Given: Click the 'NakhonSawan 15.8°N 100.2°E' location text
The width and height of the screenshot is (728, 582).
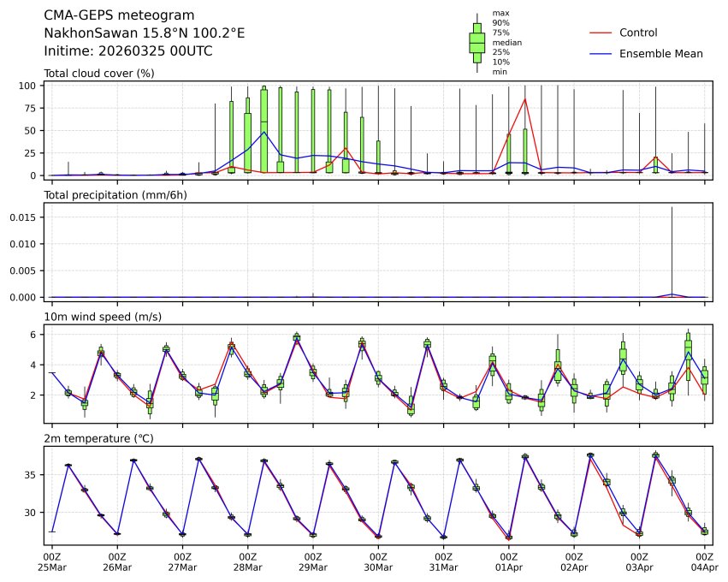Looking at the screenshot, I should [x=144, y=33].
